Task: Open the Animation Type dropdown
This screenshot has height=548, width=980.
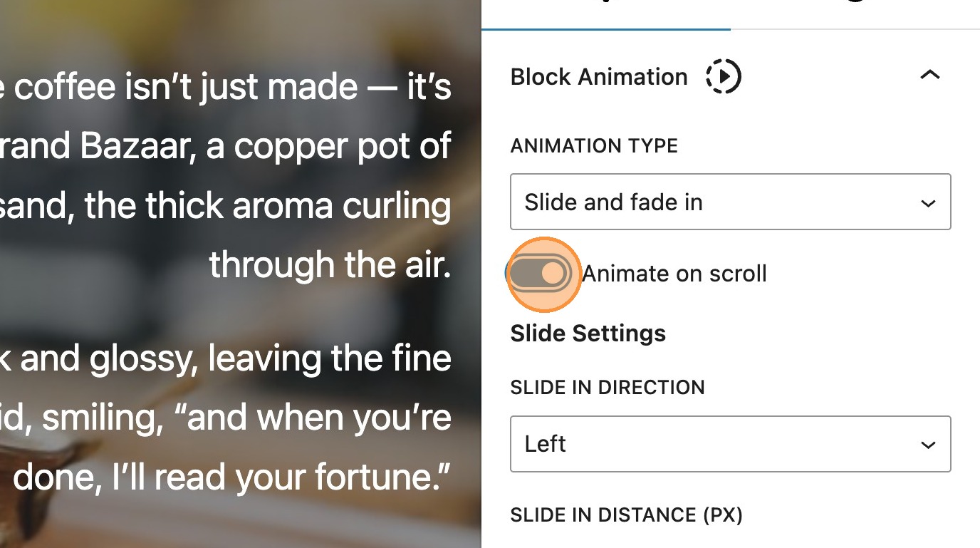Action: point(730,202)
